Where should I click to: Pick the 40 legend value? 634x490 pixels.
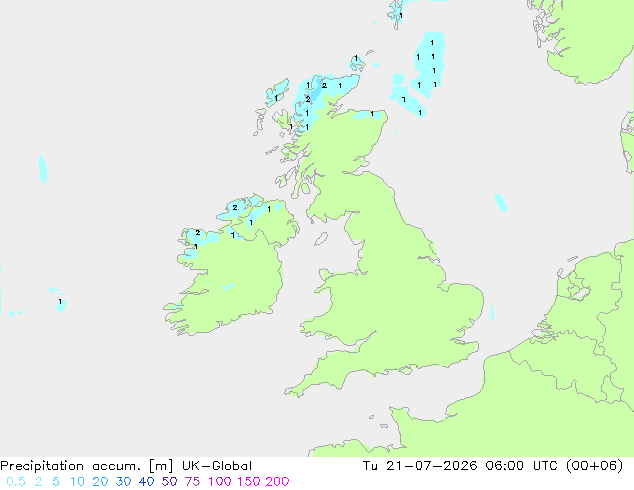coord(146,482)
